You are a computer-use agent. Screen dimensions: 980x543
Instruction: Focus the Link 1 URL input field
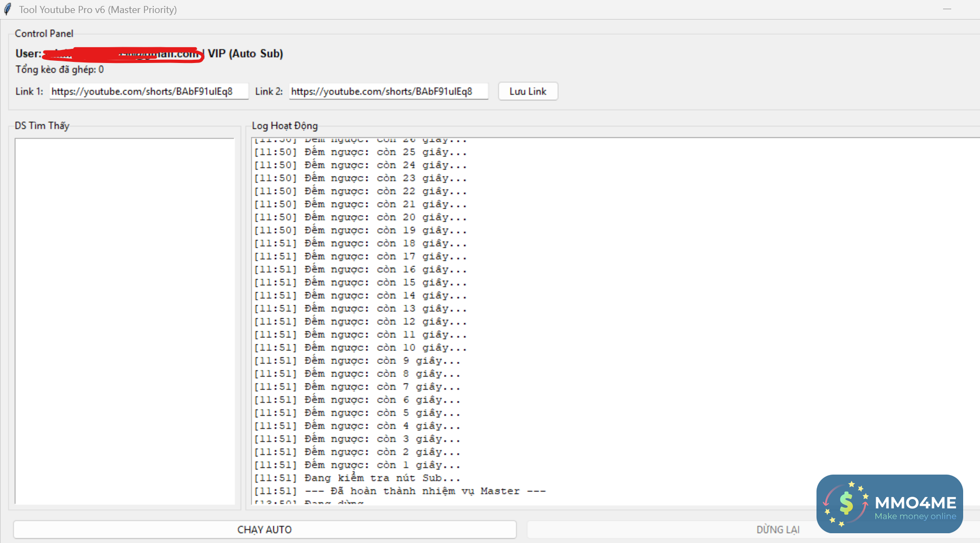tap(149, 91)
